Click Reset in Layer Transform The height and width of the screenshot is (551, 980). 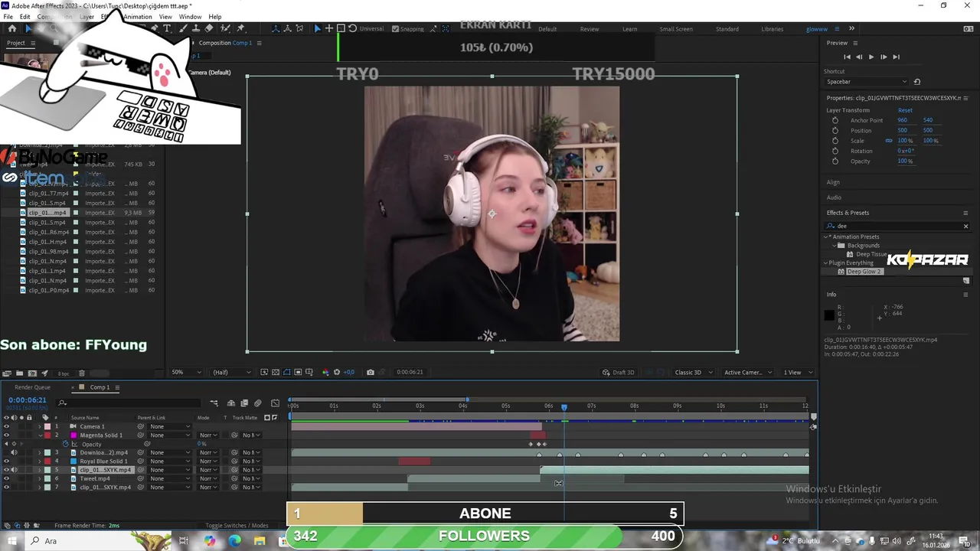click(x=905, y=110)
